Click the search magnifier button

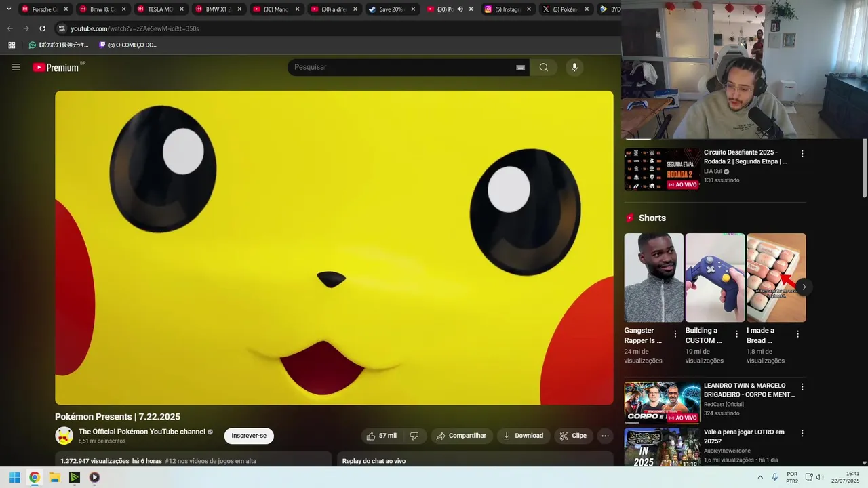(544, 67)
